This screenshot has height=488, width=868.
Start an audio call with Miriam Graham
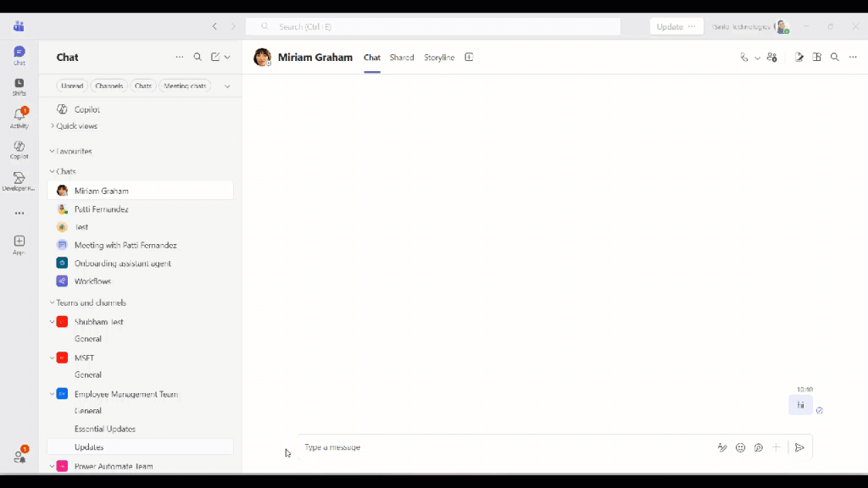point(744,57)
